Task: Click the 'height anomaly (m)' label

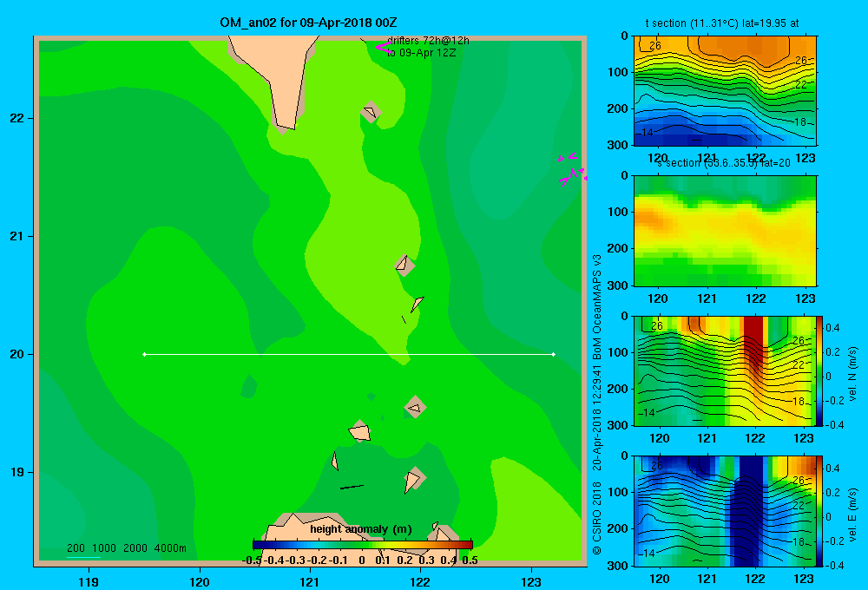Action: [361, 529]
